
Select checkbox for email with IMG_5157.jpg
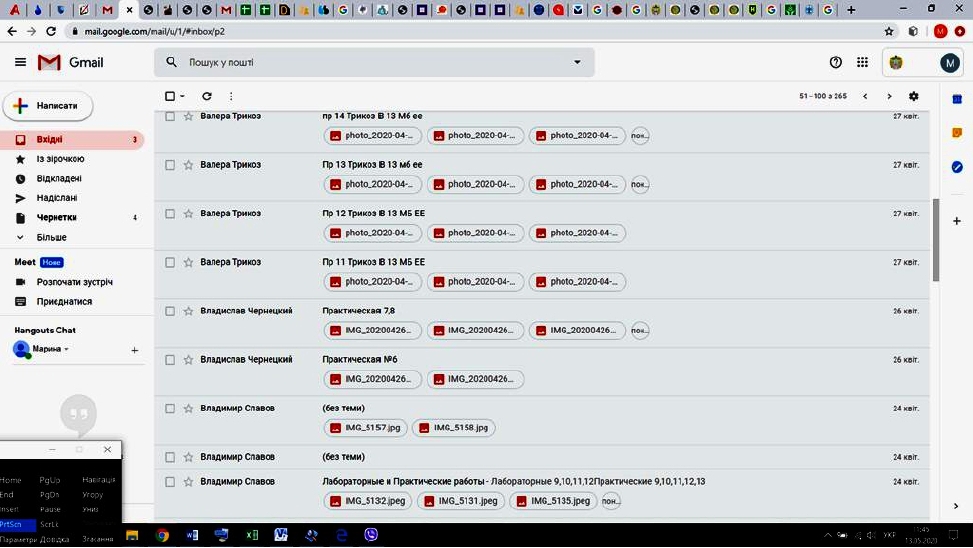click(x=170, y=408)
